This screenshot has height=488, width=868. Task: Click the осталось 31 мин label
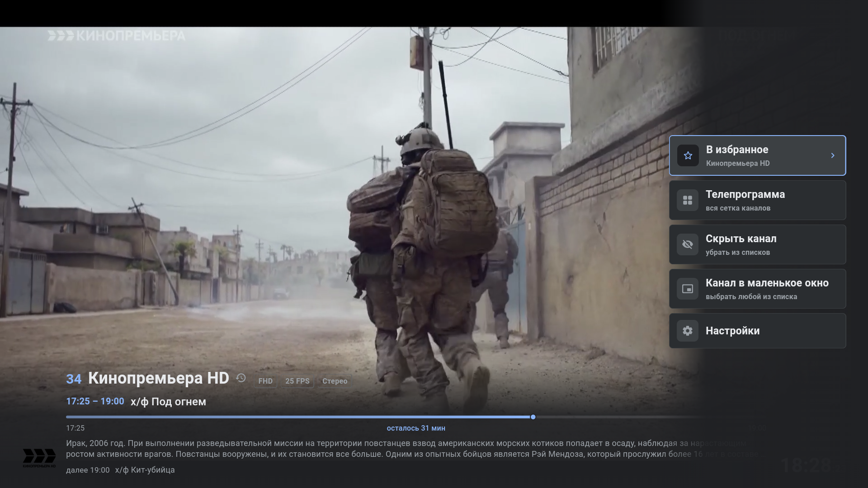pyautogui.click(x=416, y=428)
